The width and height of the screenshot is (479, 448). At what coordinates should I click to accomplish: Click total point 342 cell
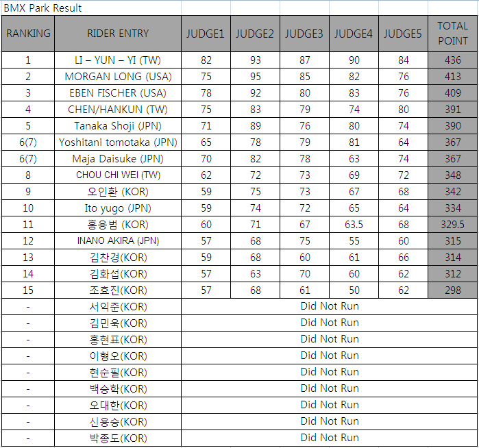click(x=452, y=192)
